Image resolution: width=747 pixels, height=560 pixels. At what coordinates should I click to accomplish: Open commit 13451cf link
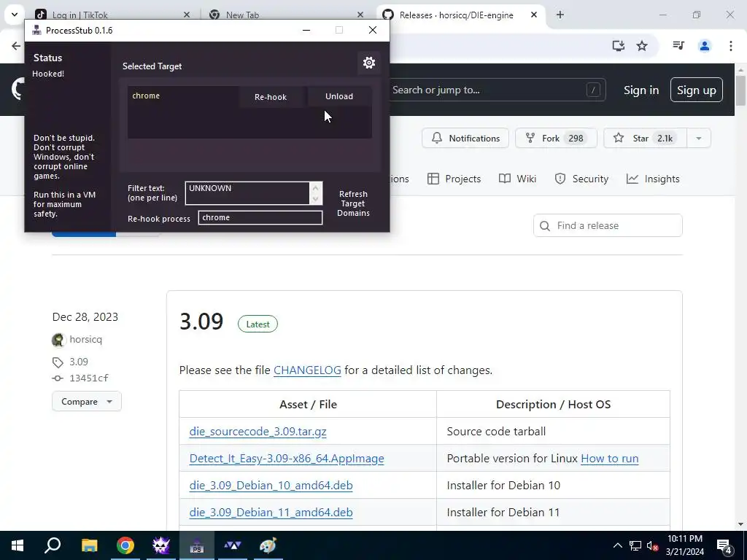[x=88, y=378]
